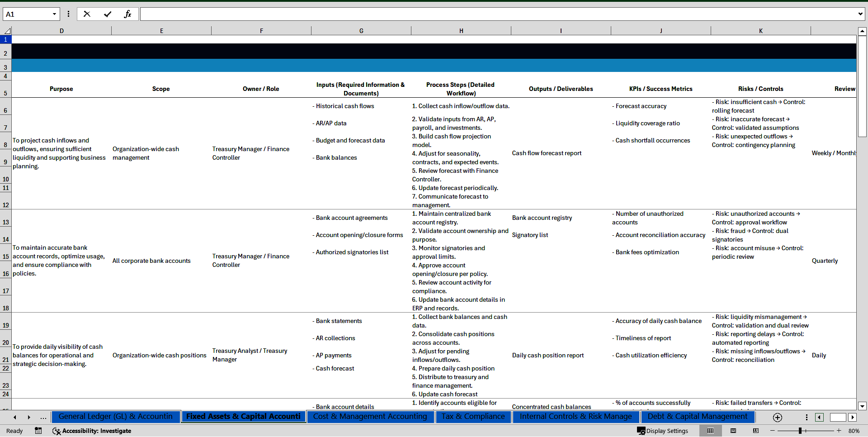Select the Page Break Preview icon
Image resolution: width=868 pixels, height=437 pixels.
[x=756, y=431]
